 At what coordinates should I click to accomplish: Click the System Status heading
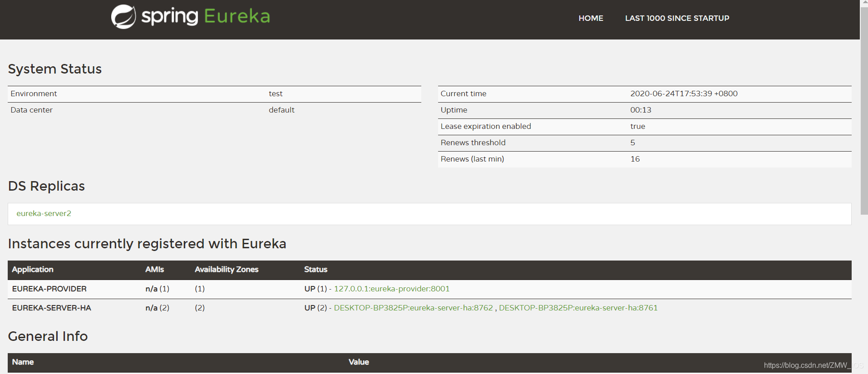click(55, 69)
